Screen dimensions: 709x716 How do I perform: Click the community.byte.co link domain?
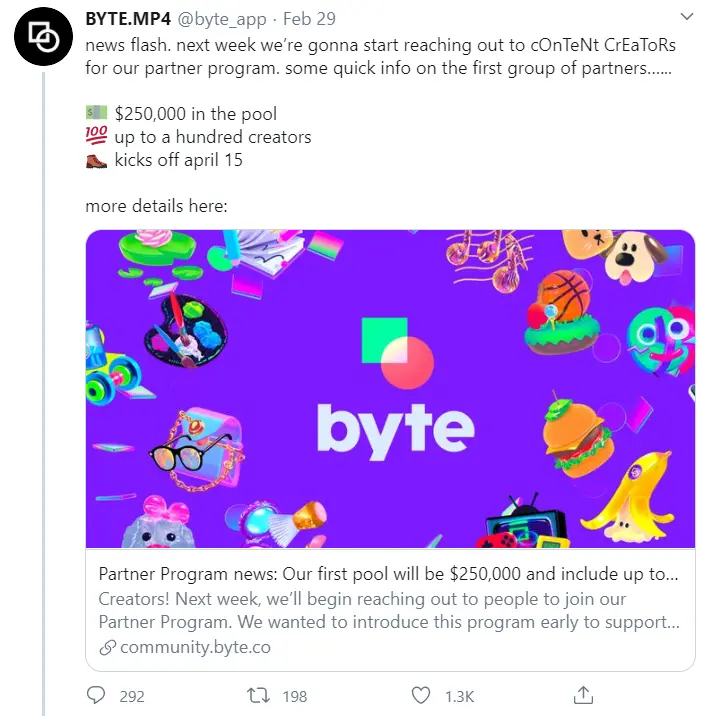[x=195, y=647]
